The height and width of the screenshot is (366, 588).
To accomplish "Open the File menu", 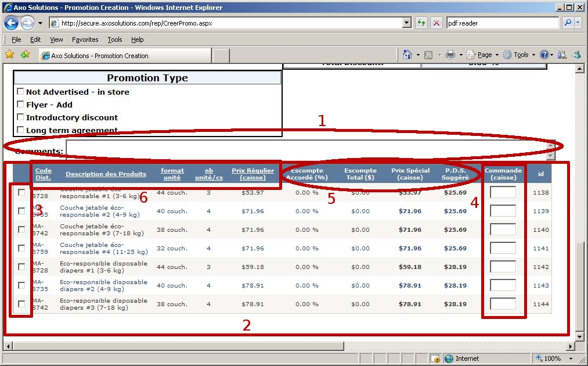I will click(x=16, y=40).
